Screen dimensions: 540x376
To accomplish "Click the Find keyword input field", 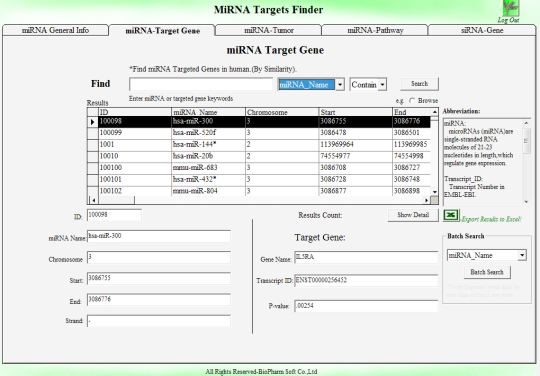I will point(201,84).
